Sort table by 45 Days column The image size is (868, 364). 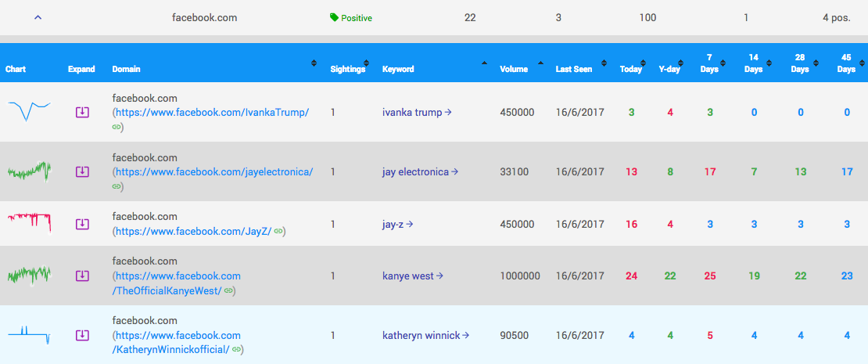(x=862, y=63)
